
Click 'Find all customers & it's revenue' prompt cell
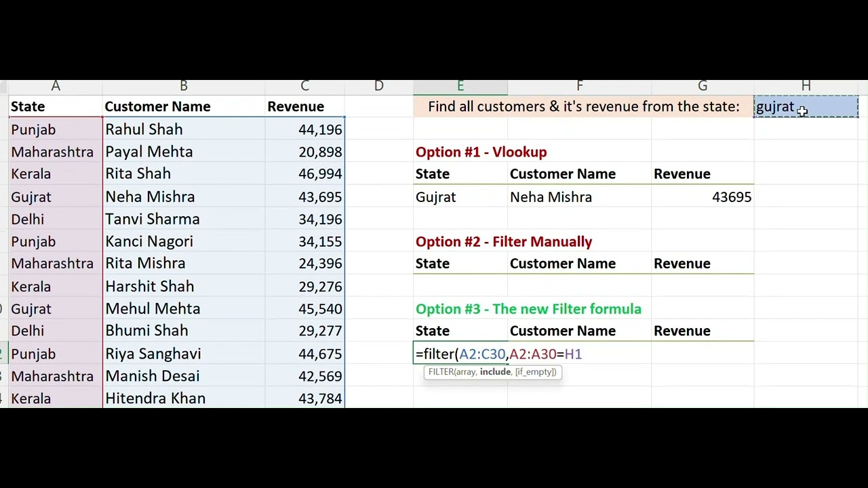583,107
